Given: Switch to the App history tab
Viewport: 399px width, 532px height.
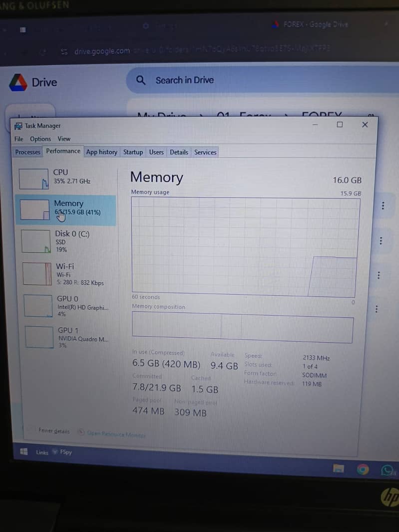Looking at the screenshot, I should tap(101, 152).
